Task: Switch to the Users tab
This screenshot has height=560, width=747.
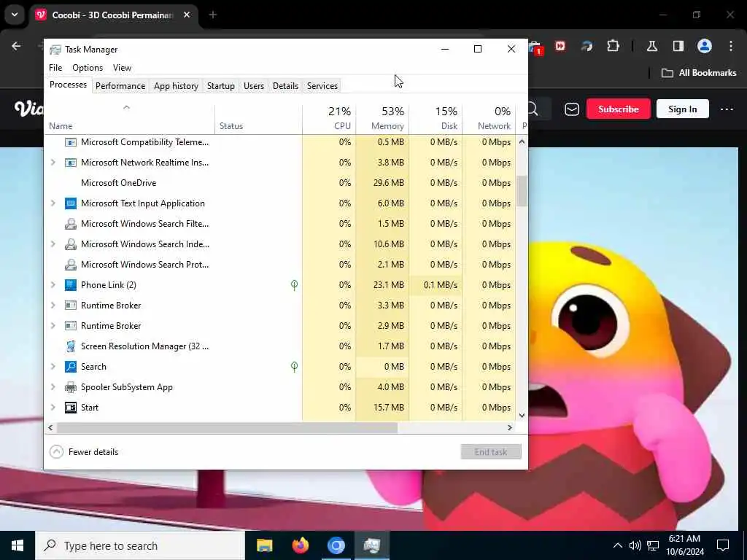Action: pyautogui.click(x=253, y=86)
